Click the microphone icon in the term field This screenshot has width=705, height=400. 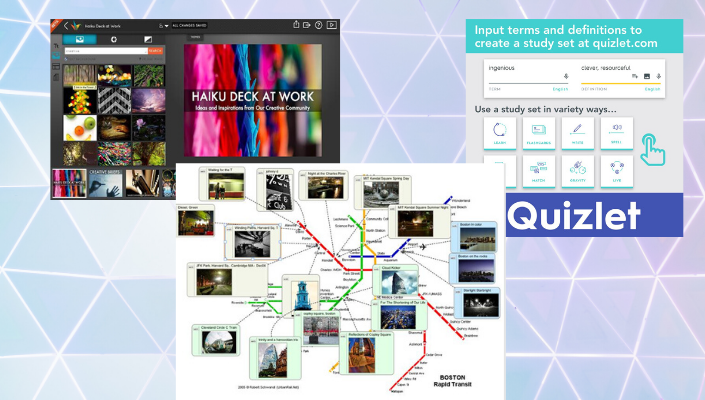(x=566, y=76)
